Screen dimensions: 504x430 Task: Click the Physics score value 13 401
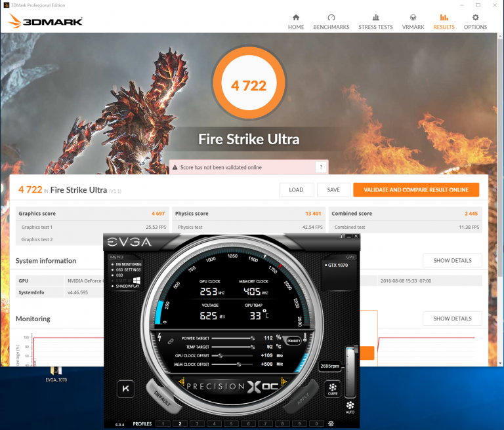point(313,214)
